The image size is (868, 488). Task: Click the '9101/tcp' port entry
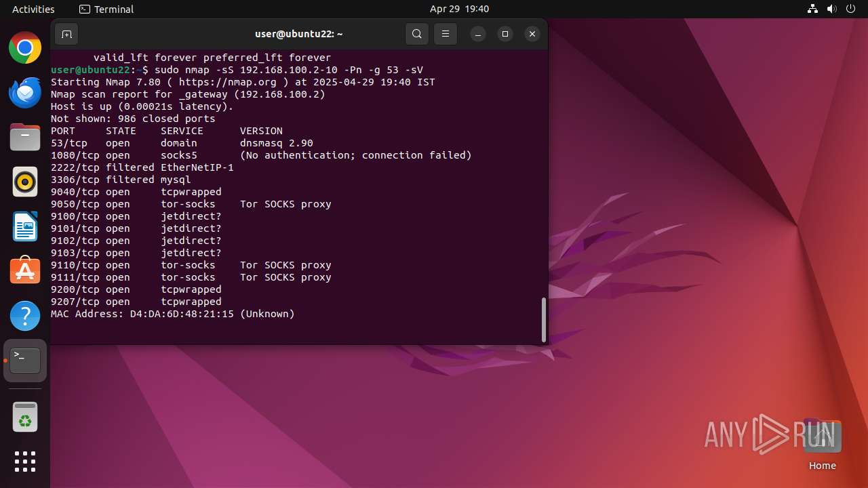(75, 228)
